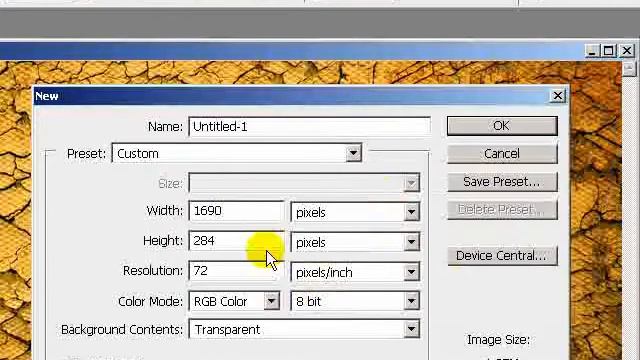Open the 8 bit depth dropdown

355,302
